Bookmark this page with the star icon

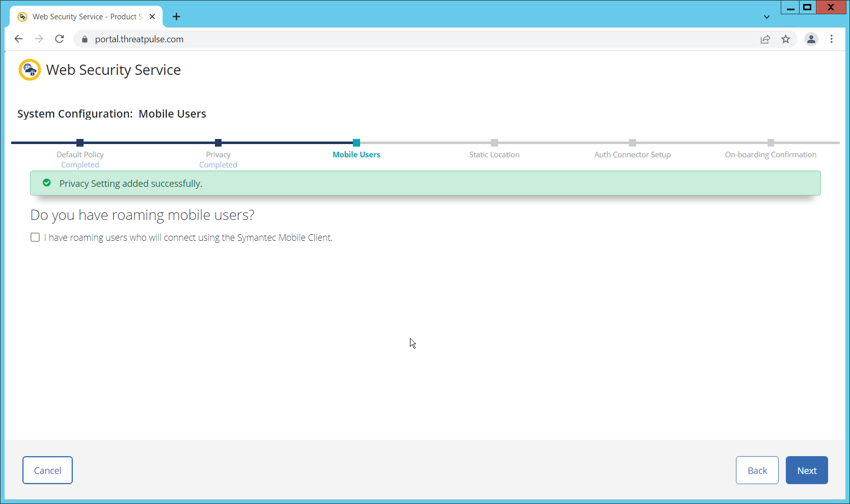click(x=786, y=39)
